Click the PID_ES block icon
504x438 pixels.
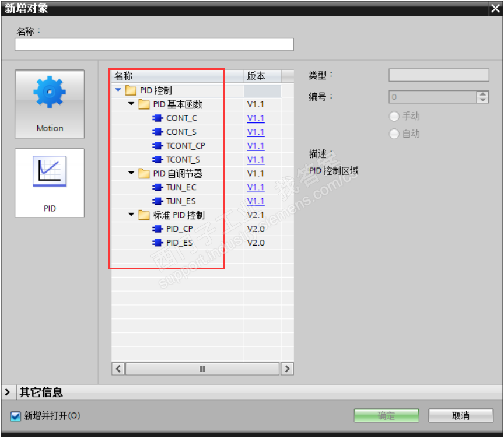(x=157, y=243)
